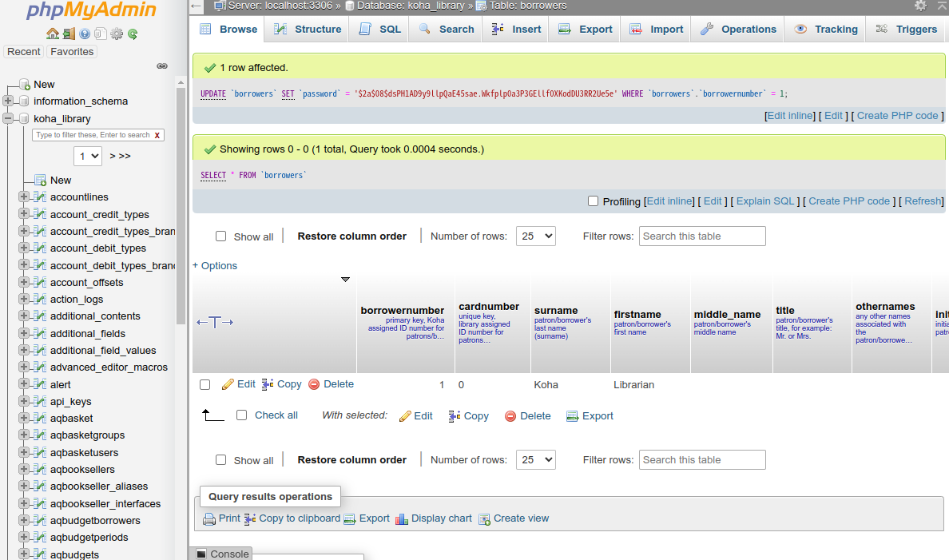
Task: Click the With selected Export icon
Action: [573, 416]
